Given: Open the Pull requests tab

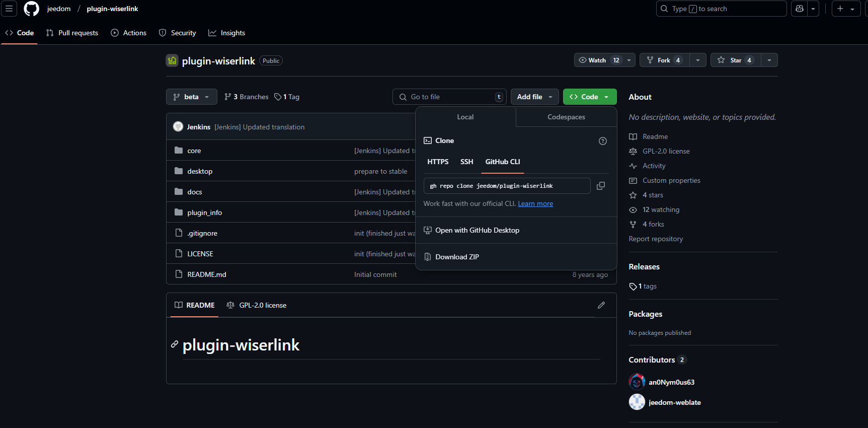Looking at the screenshot, I should (x=72, y=33).
